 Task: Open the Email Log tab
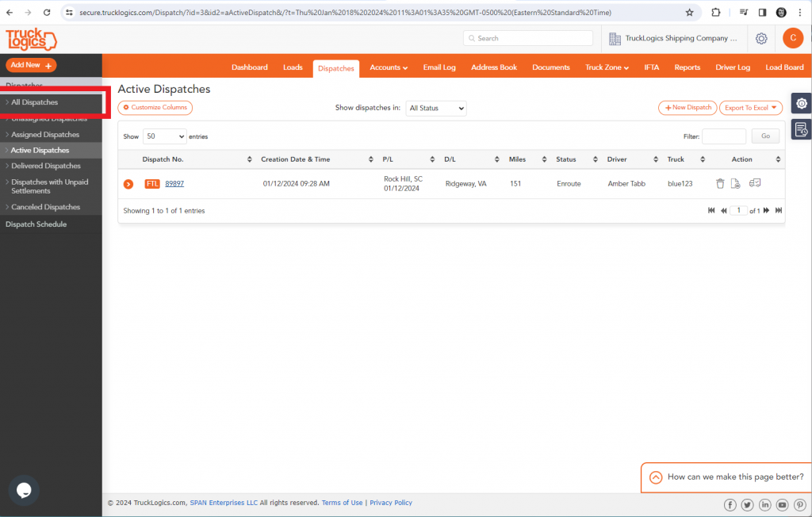click(439, 67)
